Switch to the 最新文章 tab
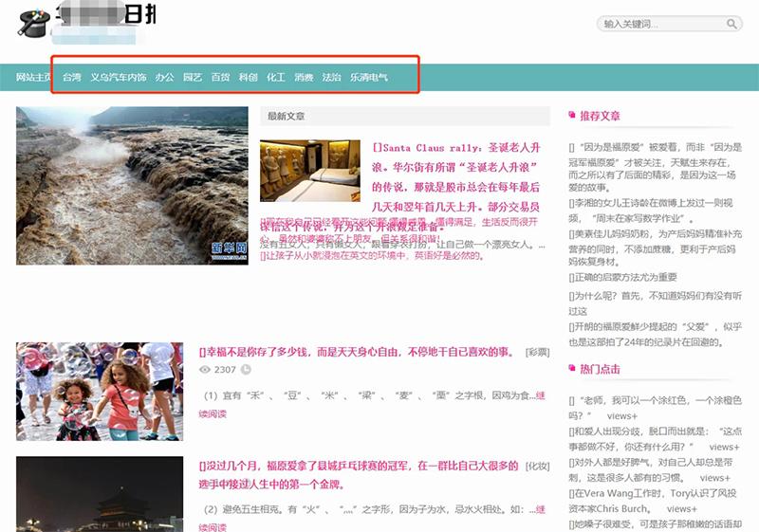 coord(287,116)
